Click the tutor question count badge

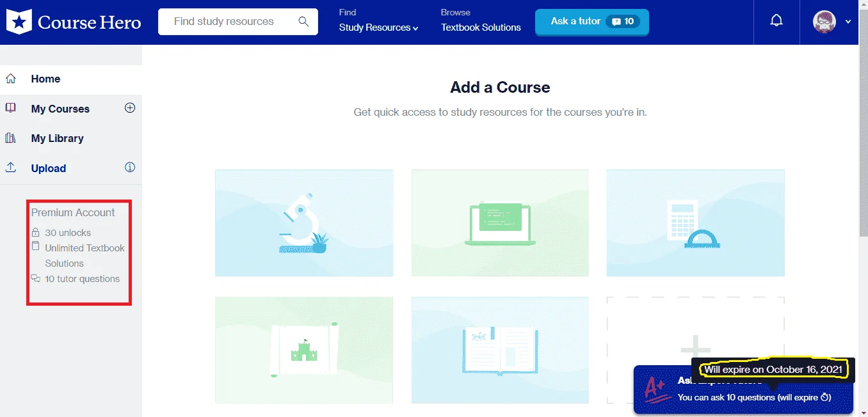[x=623, y=22]
